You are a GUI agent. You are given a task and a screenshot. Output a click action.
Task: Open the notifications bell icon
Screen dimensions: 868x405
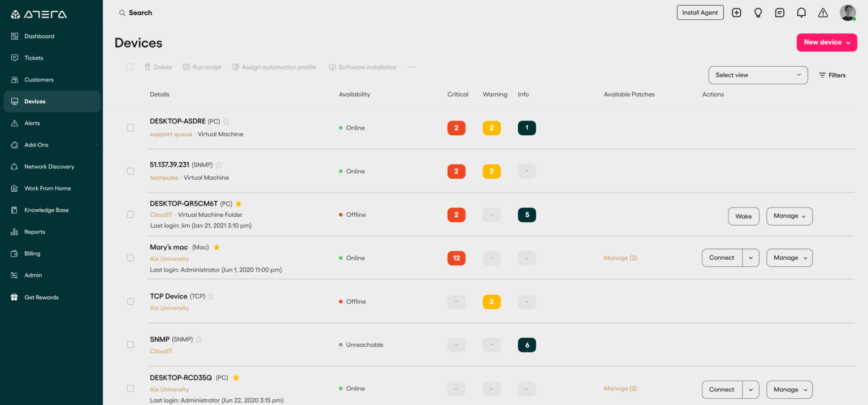click(x=801, y=12)
